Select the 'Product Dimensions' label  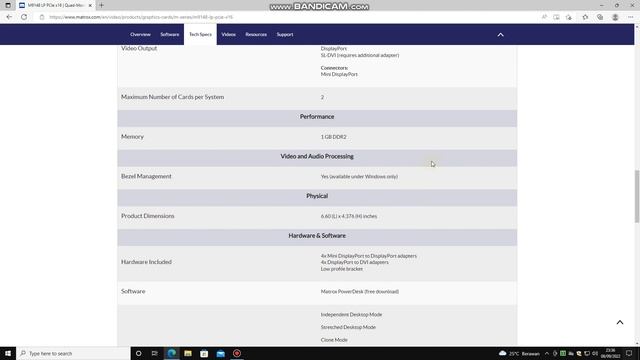point(148,216)
